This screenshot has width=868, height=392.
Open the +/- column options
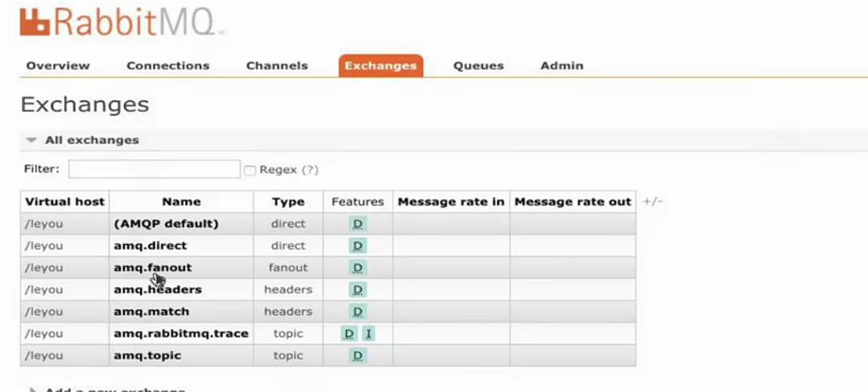653,202
